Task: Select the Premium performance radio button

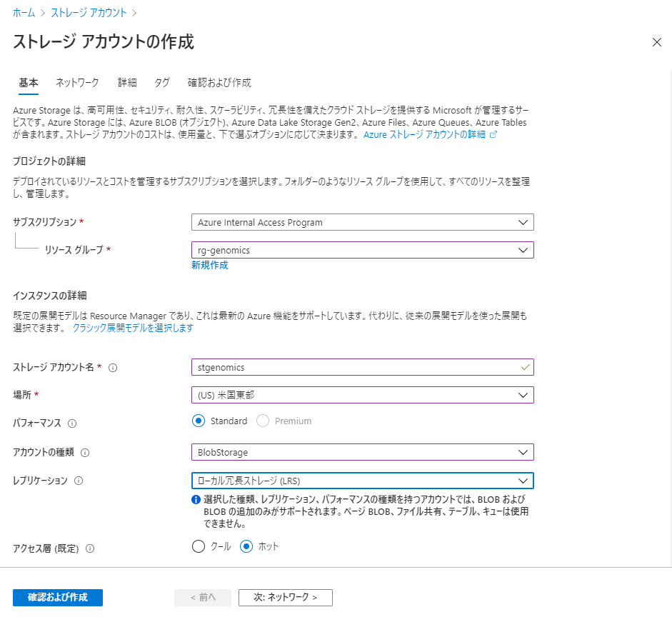Action: (x=263, y=421)
